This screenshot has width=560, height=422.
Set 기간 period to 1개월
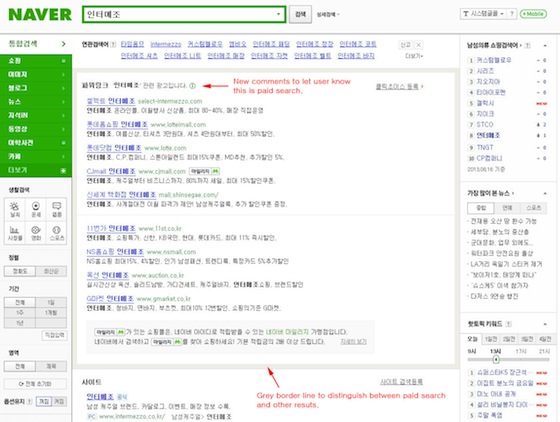pyautogui.click(x=51, y=313)
